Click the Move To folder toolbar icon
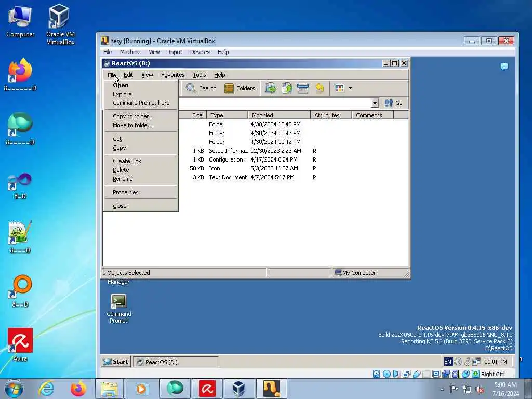Viewport: 532px width, 399px height. click(x=270, y=88)
